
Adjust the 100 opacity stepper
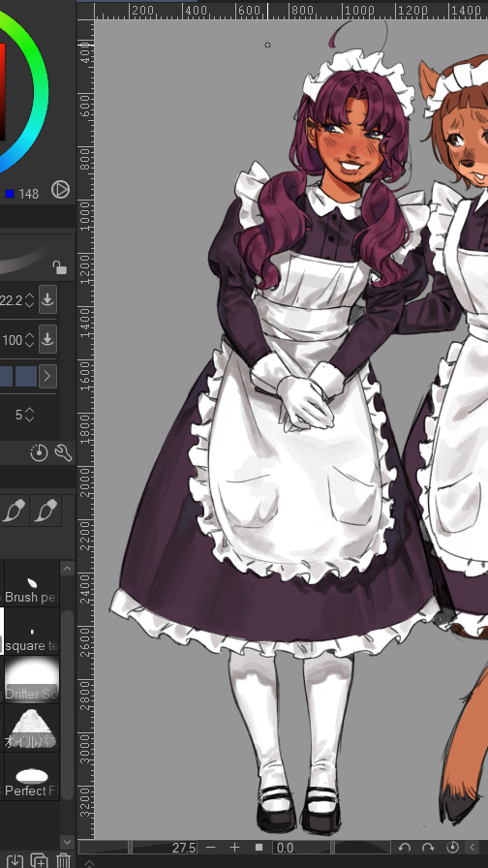[x=29, y=339]
